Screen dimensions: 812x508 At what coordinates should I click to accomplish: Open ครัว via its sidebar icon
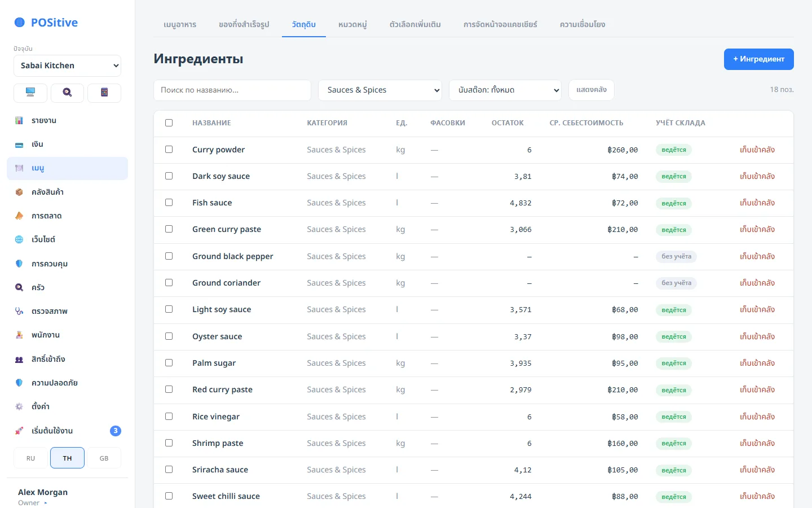(19, 287)
